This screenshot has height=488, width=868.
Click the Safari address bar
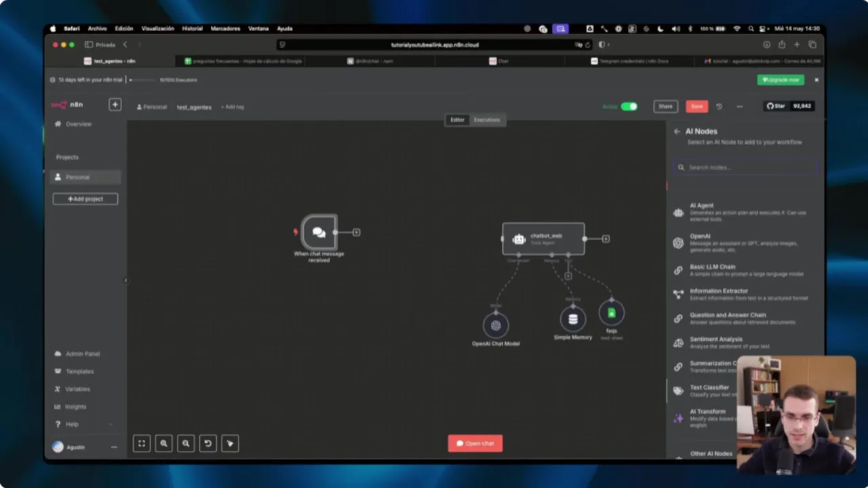435,45
